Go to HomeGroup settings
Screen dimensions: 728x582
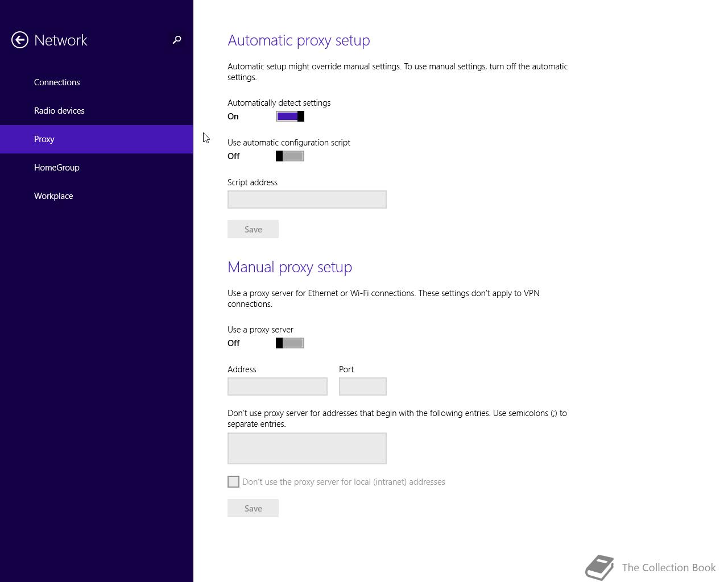[97, 168]
